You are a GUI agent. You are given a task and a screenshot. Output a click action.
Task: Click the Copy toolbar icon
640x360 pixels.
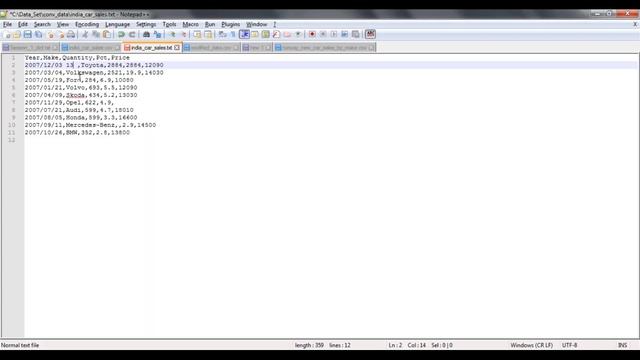click(x=96, y=34)
